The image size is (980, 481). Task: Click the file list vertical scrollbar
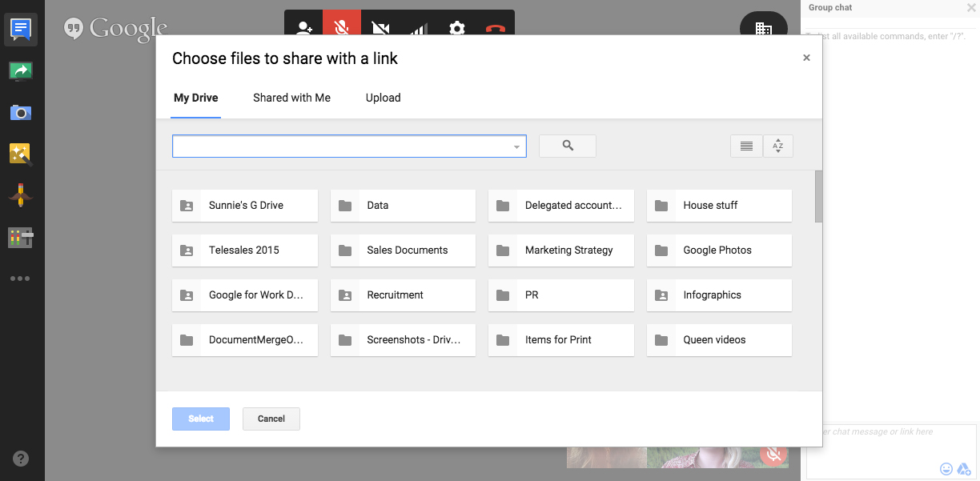[x=818, y=196]
